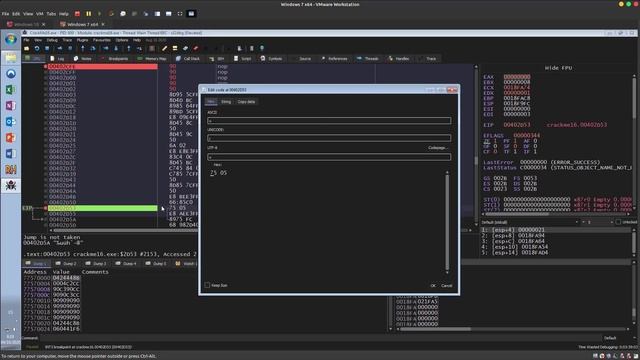Click the Codepage... button

click(438, 148)
